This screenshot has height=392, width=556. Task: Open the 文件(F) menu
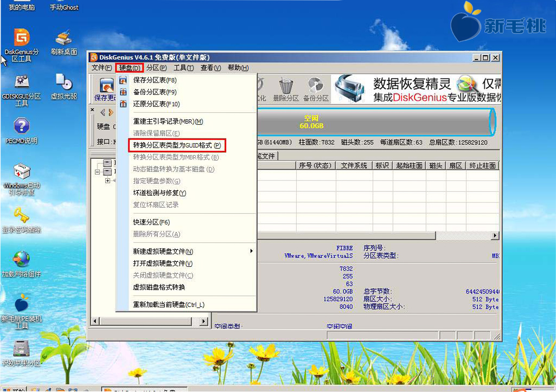pyautogui.click(x=101, y=68)
